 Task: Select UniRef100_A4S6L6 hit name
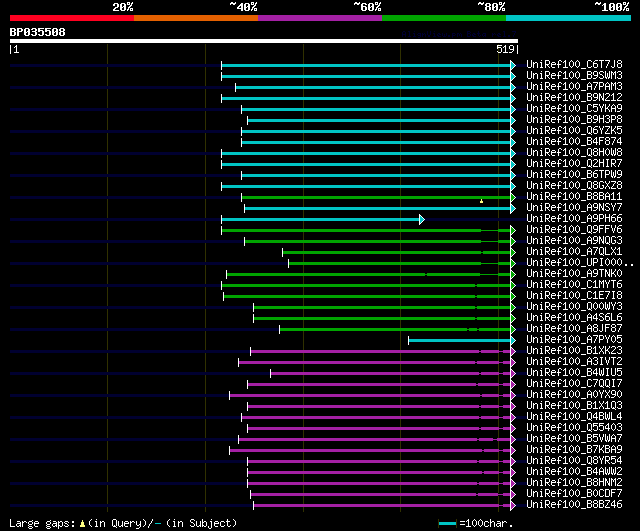click(x=574, y=318)
